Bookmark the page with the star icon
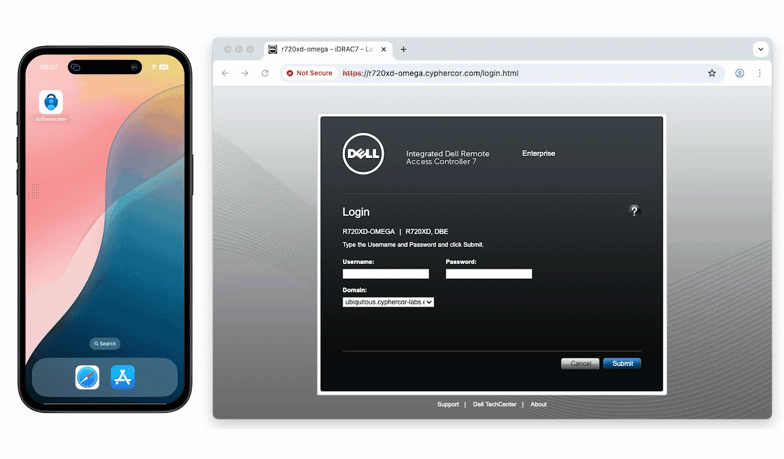 click(712, 73)
